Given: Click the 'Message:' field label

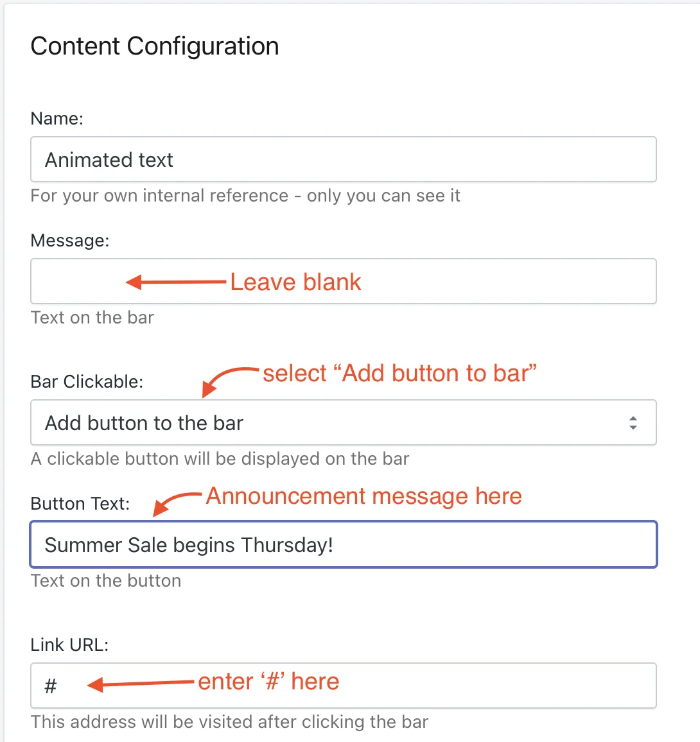Looking at the screenshot, I should pyautogui.click(x=70, y=241).
